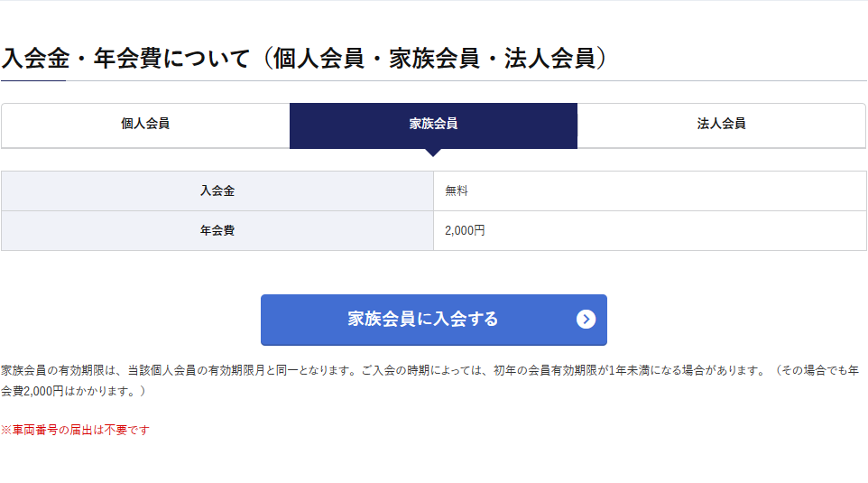Viewport: 868px width, 483px height.
Task: Click the 家族会員に入会する button label
Action: 423,319
